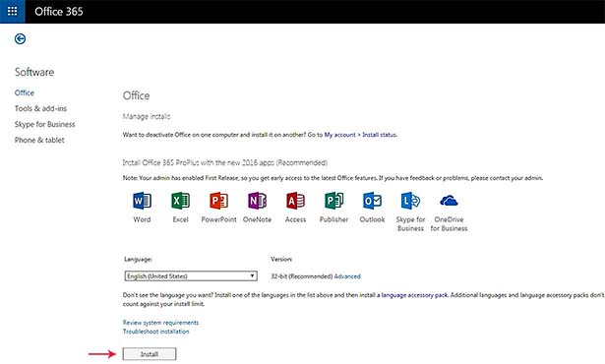
Task: Click the Software heading
Action: click(x=34, y=72)
